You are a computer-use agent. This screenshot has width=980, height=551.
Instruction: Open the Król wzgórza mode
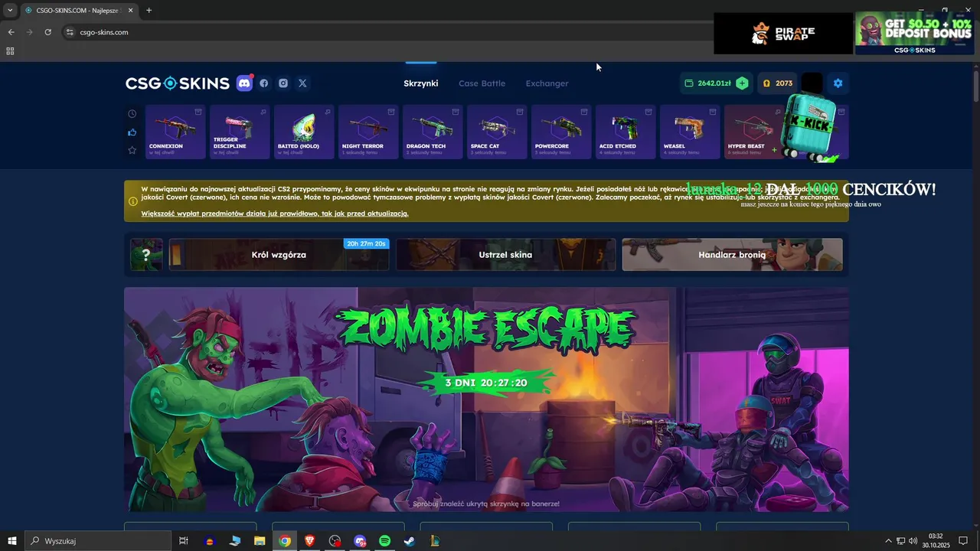[x=279, y=255]
